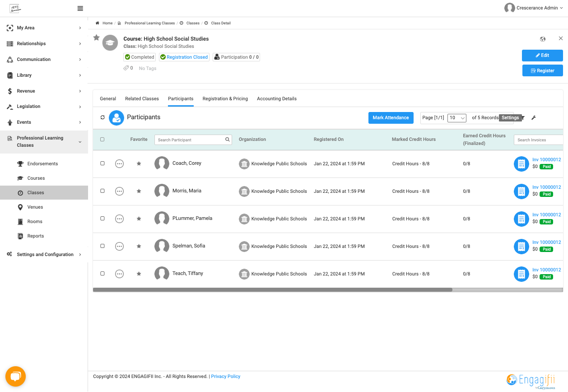The image size is (568, 392).
Task: Switch to the Accounting Details tab
Action: 277,99
